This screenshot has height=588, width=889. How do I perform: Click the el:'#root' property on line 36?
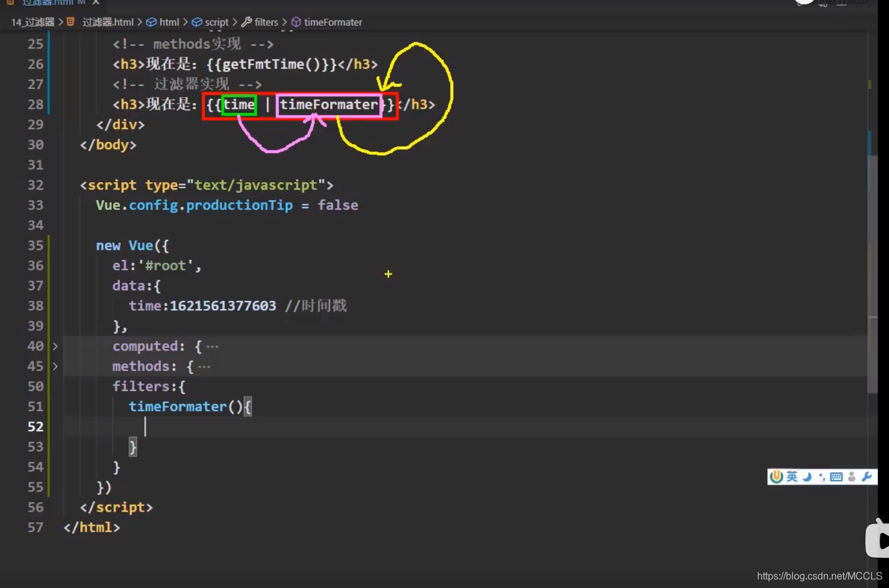click(157, 265)
